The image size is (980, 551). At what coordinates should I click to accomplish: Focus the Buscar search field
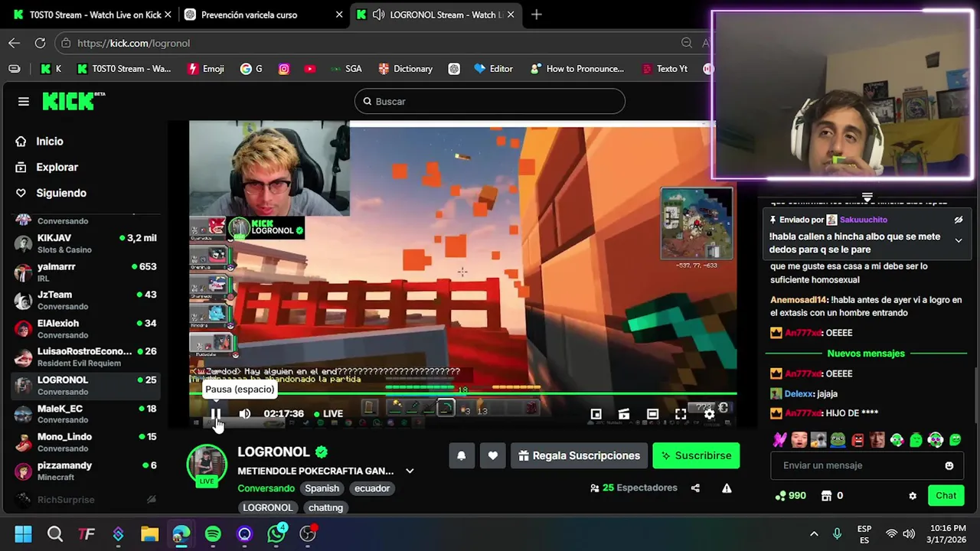pyautogui.click(x=490, y=101)
